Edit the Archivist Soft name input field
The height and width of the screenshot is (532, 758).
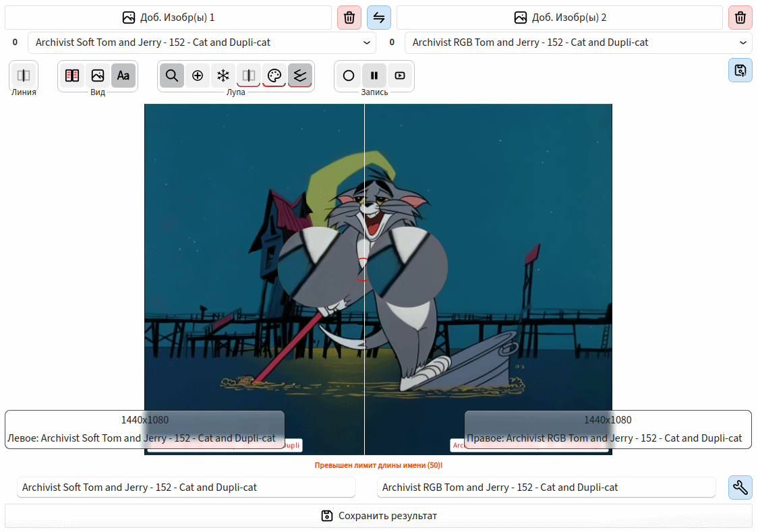[x=186, y=487]
